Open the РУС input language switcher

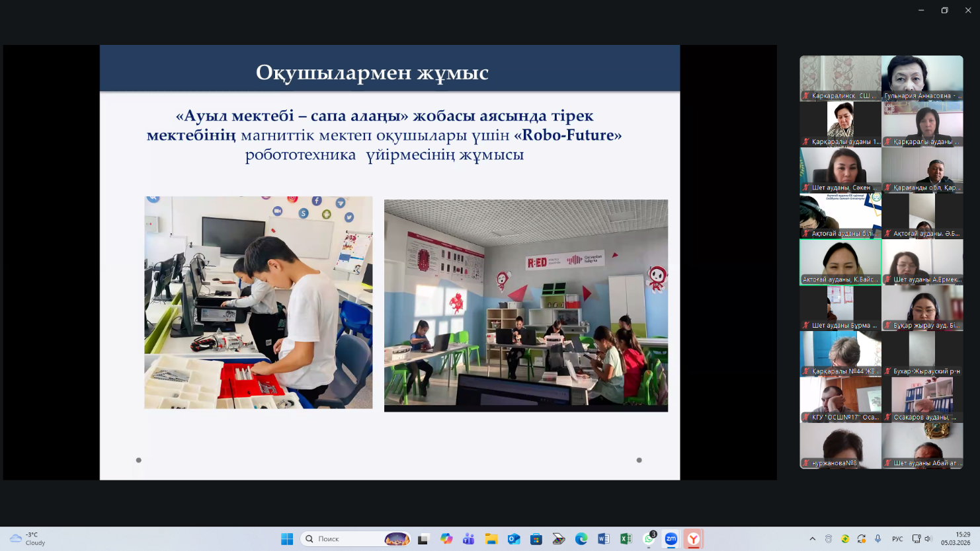point(897,539)
